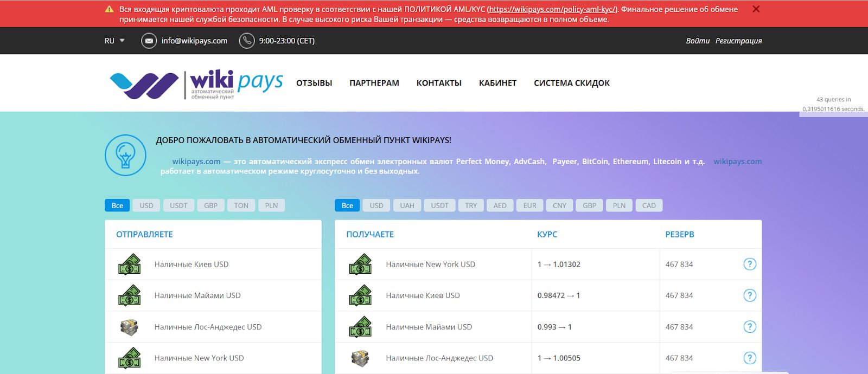Filter receive currencies by CNY
The width and height of the screenshot is (868, 374).
[559, 205]
